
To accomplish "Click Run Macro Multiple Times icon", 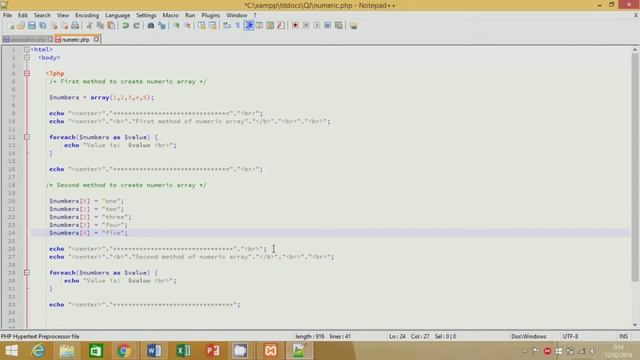I will pos(327,26).
